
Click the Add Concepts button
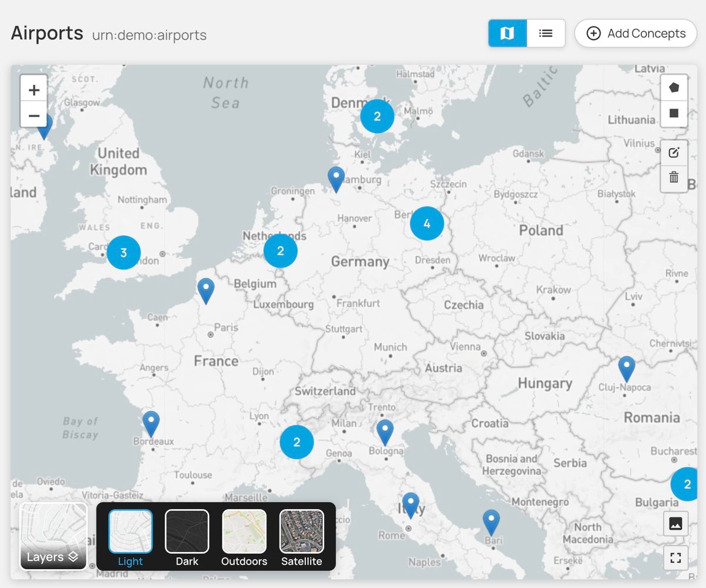click(636, 34)
